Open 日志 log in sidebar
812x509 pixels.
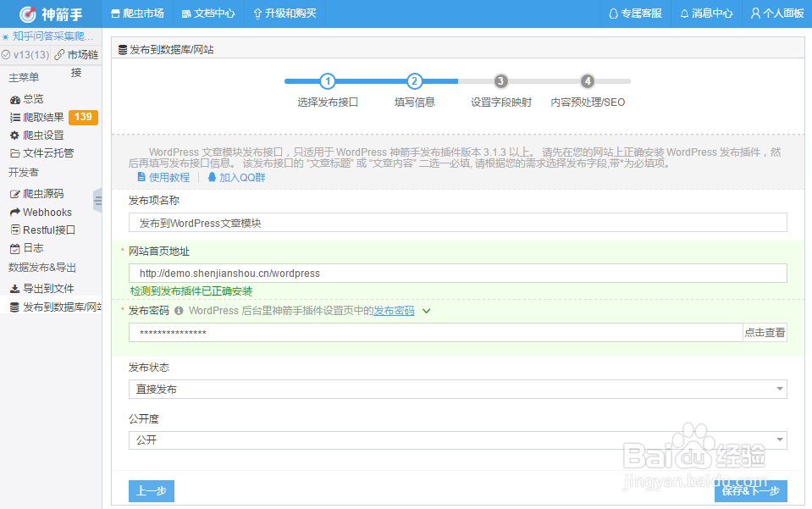point(27,248)
